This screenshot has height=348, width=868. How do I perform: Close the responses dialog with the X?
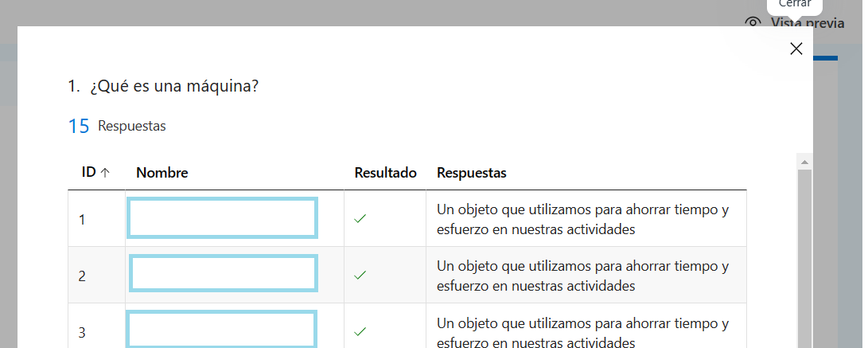(x=796, y=49)
